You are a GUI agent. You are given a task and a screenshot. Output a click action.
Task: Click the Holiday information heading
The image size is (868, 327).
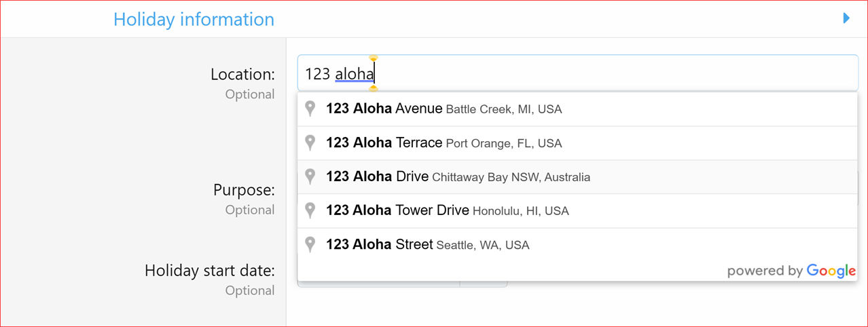[194, 20]
